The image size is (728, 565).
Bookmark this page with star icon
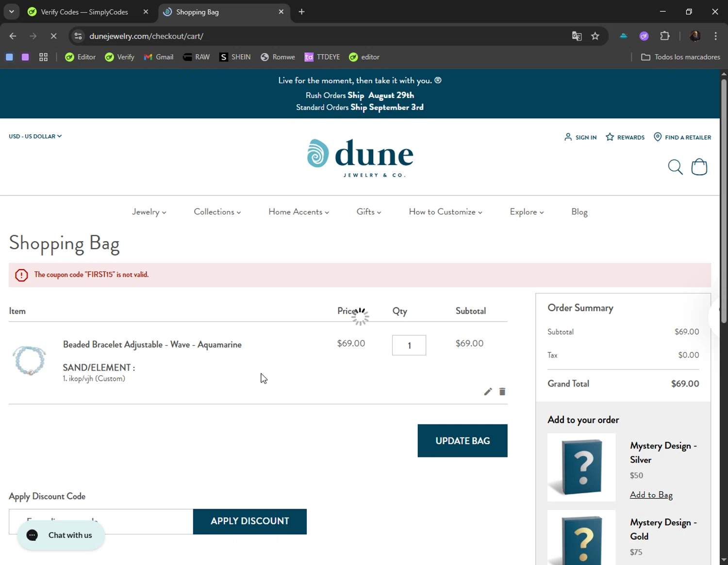(595, 36)
